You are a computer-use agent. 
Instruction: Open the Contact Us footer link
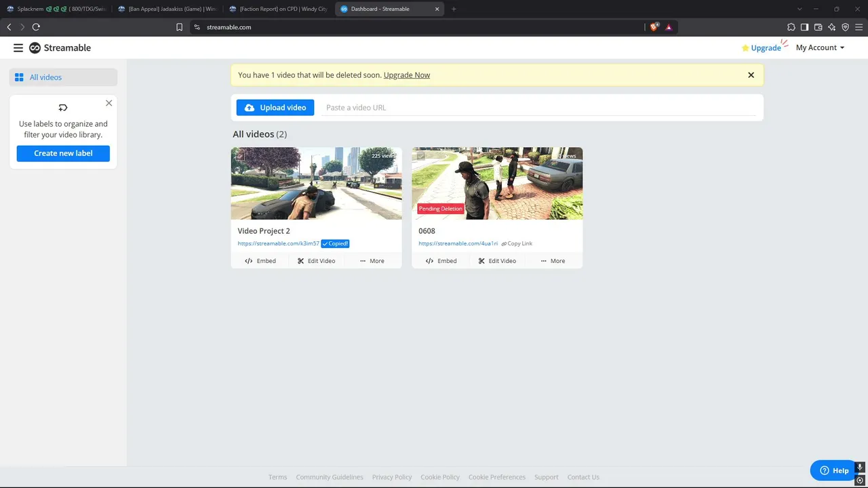coord(583,477)
